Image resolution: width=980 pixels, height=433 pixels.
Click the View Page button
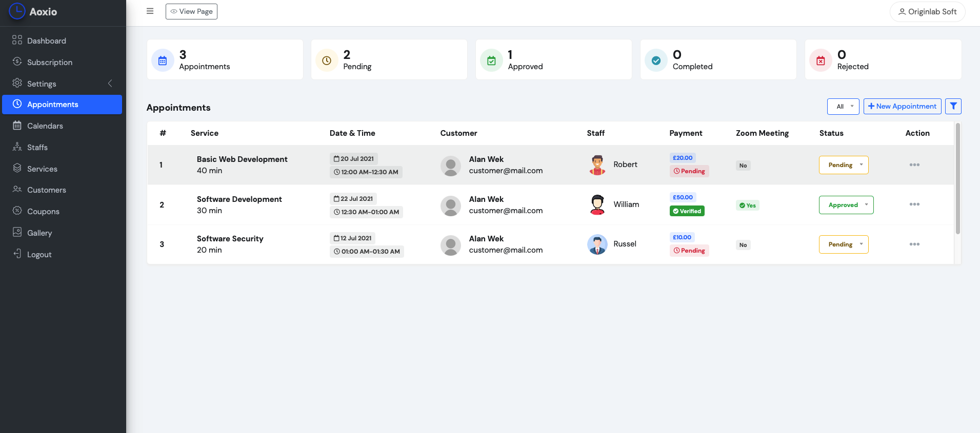pos(191,11)
